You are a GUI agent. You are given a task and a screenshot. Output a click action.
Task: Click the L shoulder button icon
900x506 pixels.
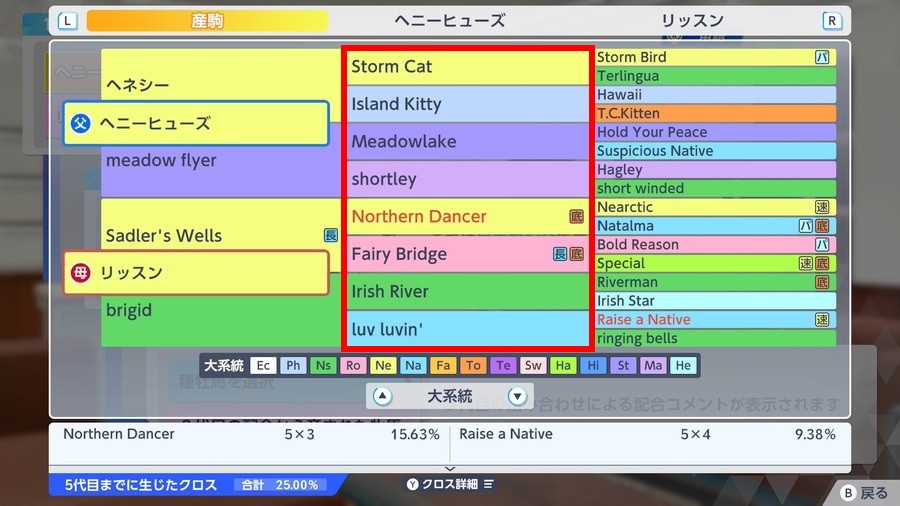pyautogui.click(x=67, y=21)
